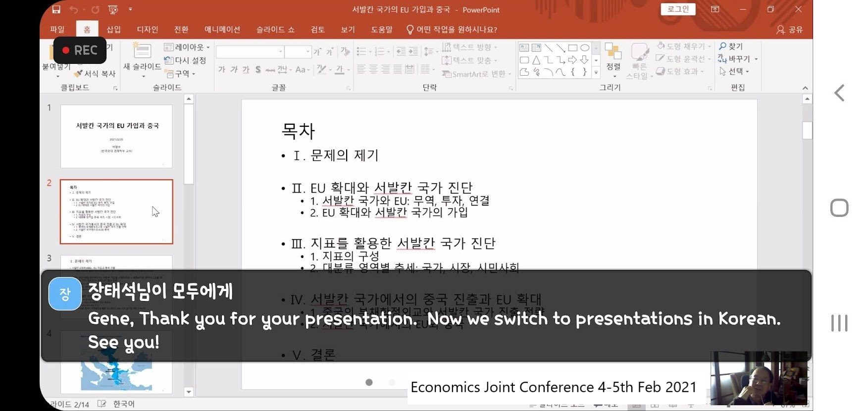Open the 검토 ribbon tab
This screenshot has height=411, width=868.
click(x=318, y=29)
